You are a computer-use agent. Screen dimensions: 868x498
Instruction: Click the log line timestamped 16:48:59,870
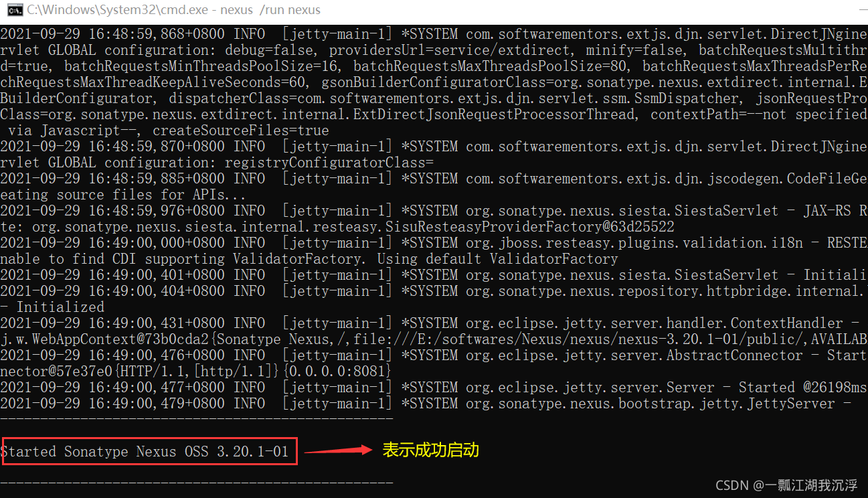point(434,146)
